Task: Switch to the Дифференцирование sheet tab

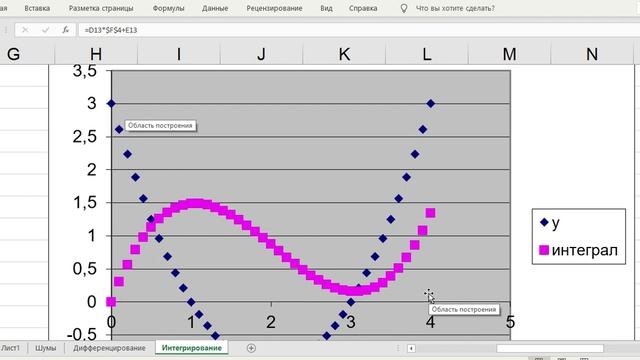Action: pos(109,348)
